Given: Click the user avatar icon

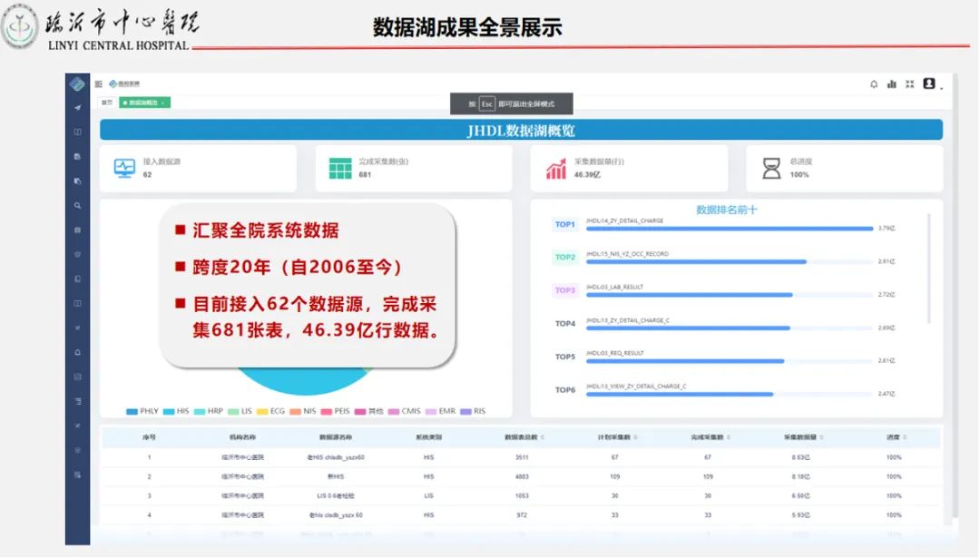Looking at the screenshot, I should [x=929, y=83].
